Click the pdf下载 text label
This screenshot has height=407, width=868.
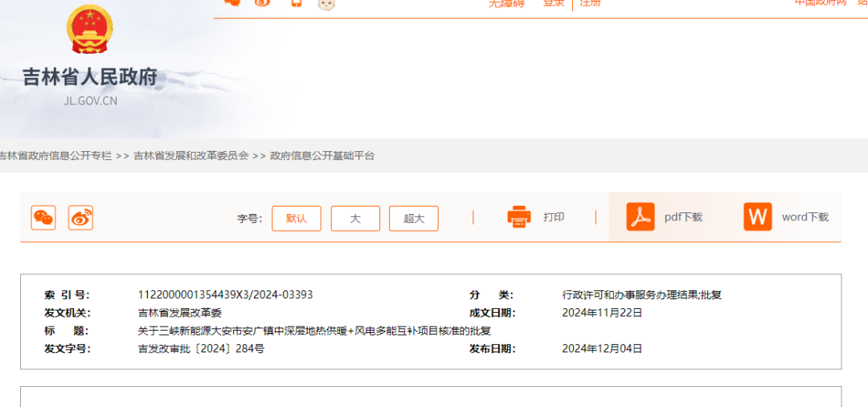tap(683, 217)
